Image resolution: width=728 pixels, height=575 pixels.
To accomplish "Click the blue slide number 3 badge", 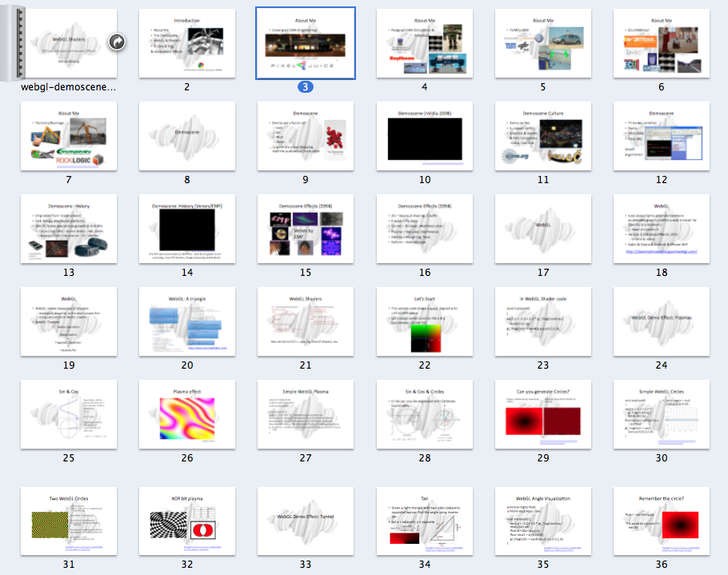I will point(305,86).
